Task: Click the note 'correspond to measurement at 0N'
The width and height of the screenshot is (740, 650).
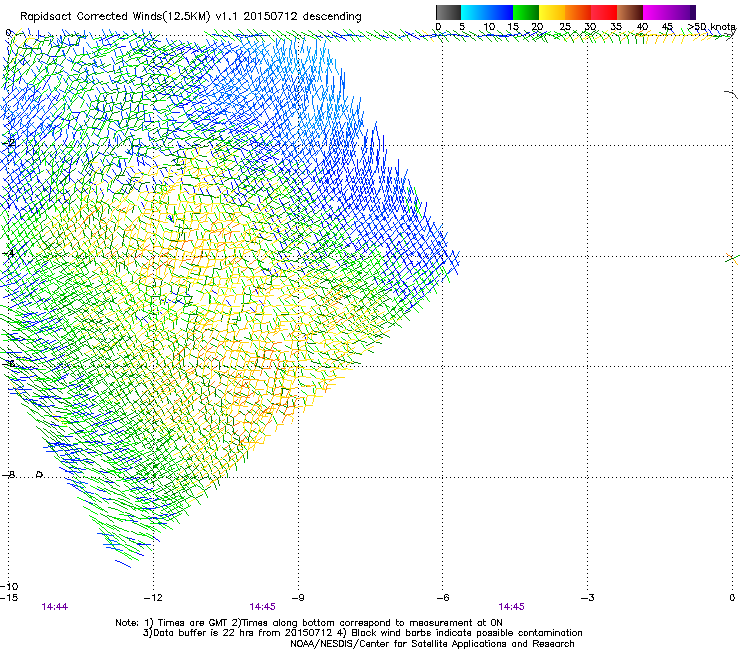Action: 421,623
